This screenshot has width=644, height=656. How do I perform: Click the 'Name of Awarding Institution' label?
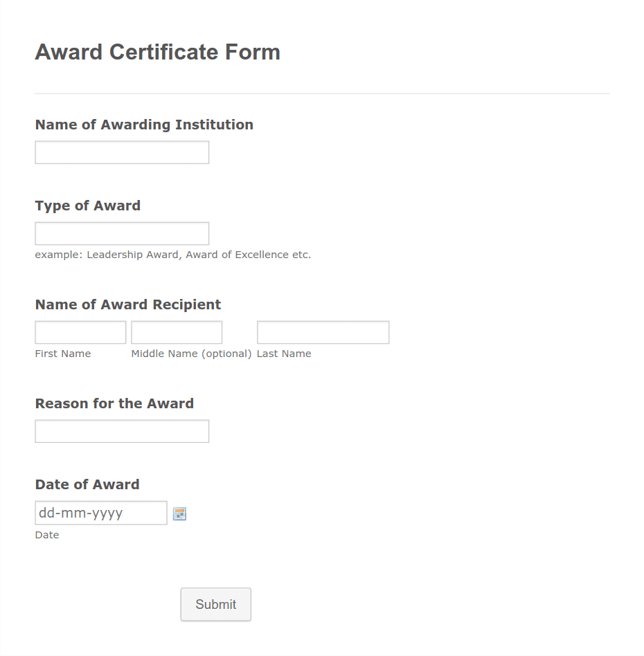(144, 125)
